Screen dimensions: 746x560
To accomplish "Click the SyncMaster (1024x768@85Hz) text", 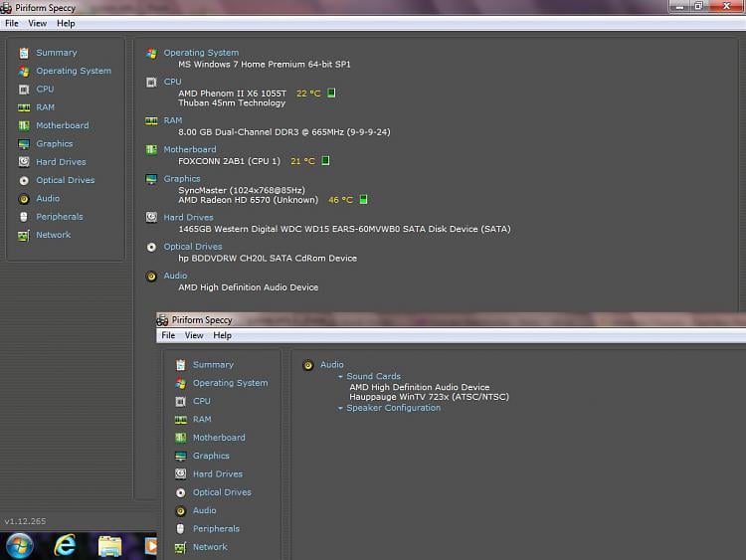I will [x=242, y=190].
